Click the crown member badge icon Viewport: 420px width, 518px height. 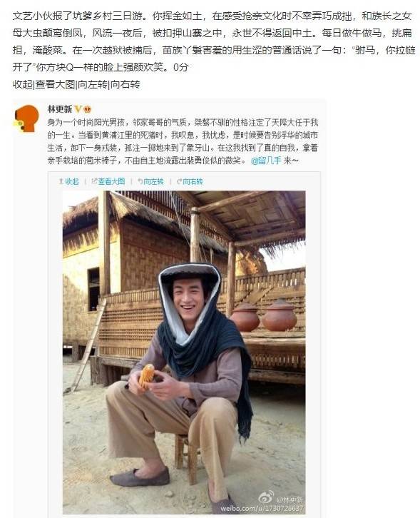click(x=88, y=109)
